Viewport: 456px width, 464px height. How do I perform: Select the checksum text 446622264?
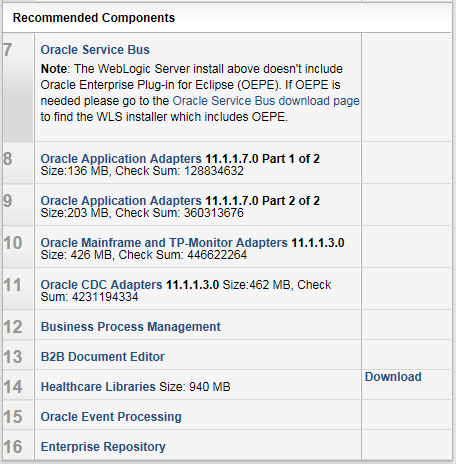coord(217,255)
